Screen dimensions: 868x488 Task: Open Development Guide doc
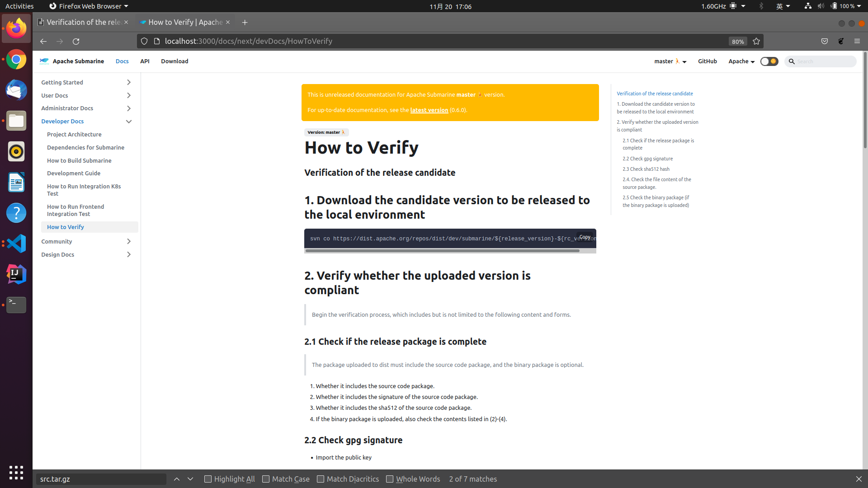[74, 173]
